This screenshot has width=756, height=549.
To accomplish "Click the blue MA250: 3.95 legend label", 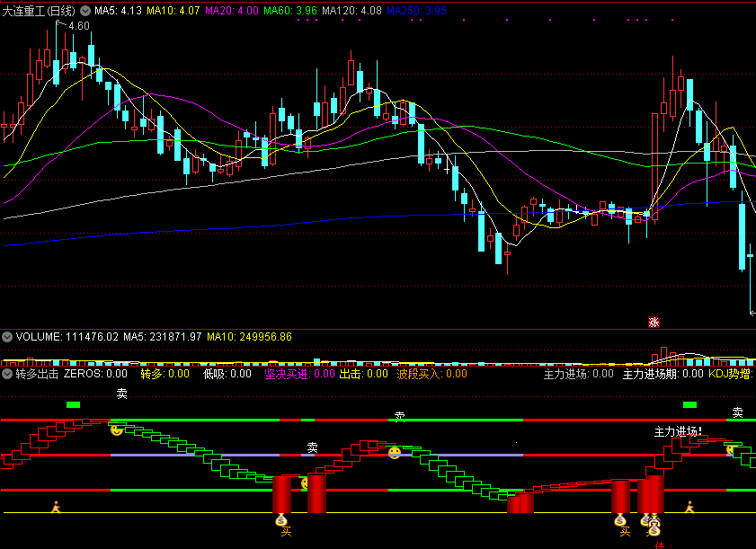I will click(416, 11).
